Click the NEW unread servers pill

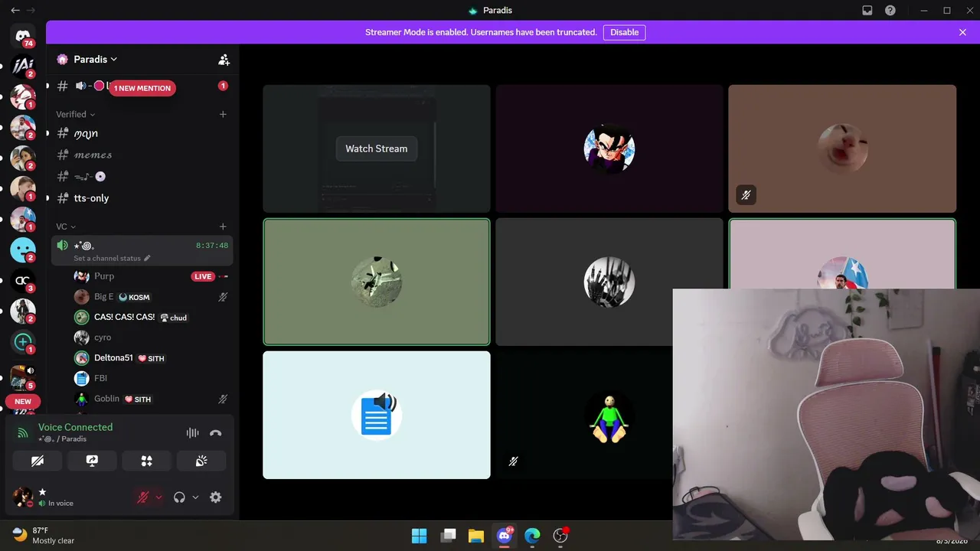[23, 401]
